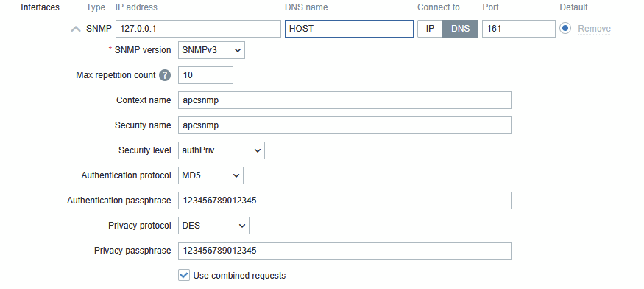Open the SNMP version dropdown
The width and height of the screenshot is (644, 289).
(211, 50)
